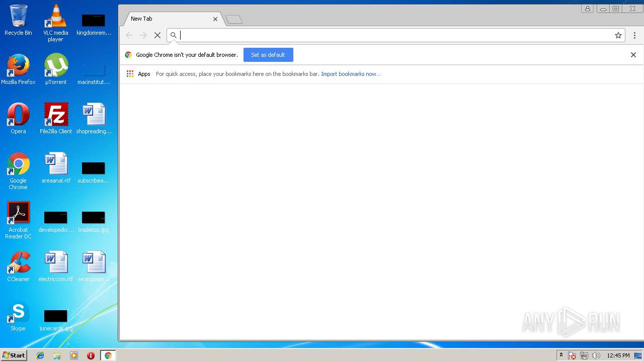Bookmark this page with star icon
The height and width of the screenshot is (362, 644).
coord(618,35)
